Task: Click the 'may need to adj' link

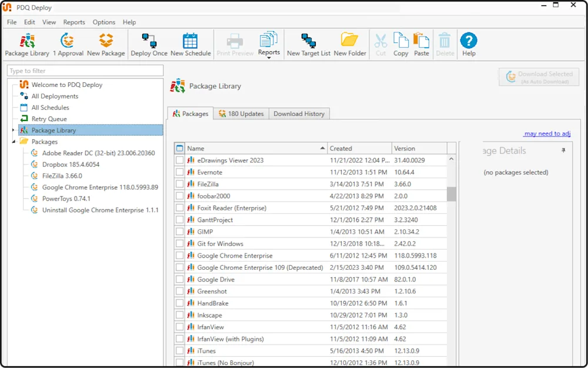Action: [x=547, y=133]
